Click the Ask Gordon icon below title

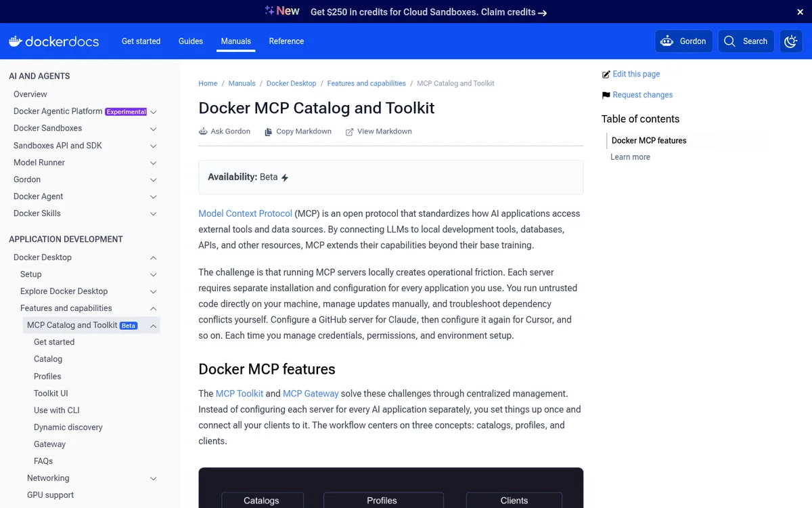coord(203,131)
